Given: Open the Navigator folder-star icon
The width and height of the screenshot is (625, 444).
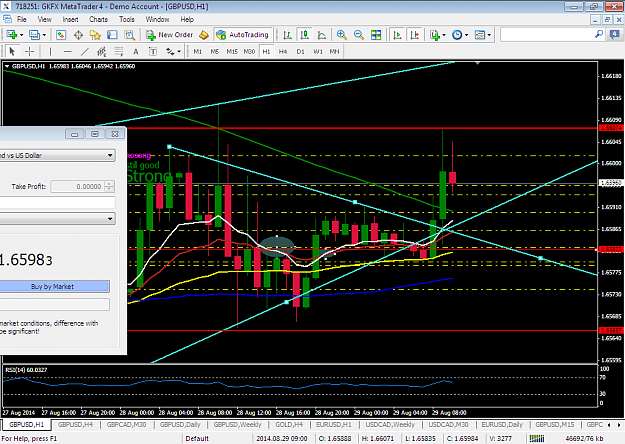Looking at the screenshot, I should pos(95,35).
